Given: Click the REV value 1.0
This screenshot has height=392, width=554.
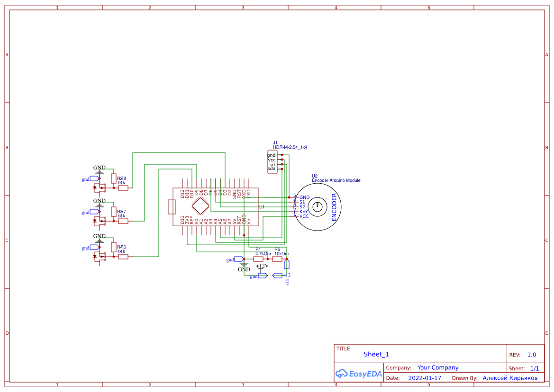Looking at the screenshot, I should [532, 354].
